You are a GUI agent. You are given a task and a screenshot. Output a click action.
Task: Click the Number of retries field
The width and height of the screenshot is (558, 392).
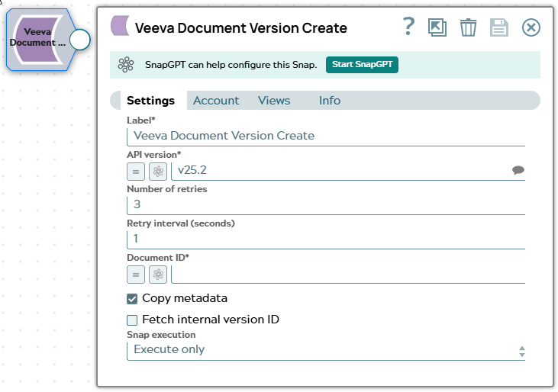[326, 205]
